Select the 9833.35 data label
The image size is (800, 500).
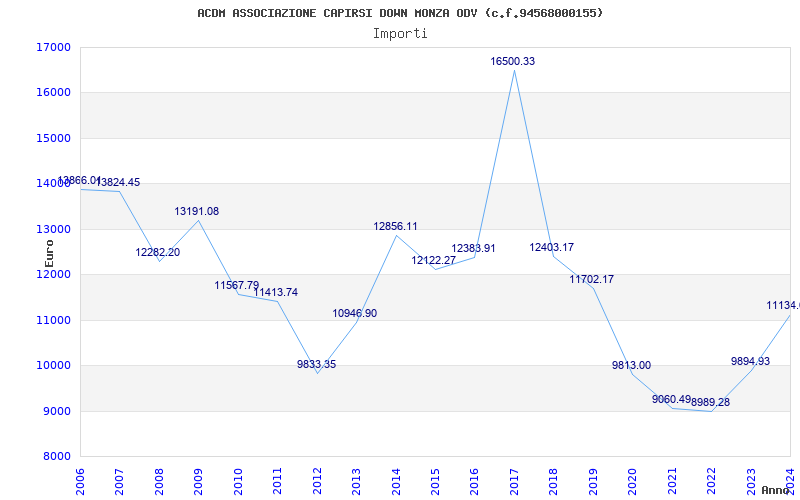pos(317,364)
